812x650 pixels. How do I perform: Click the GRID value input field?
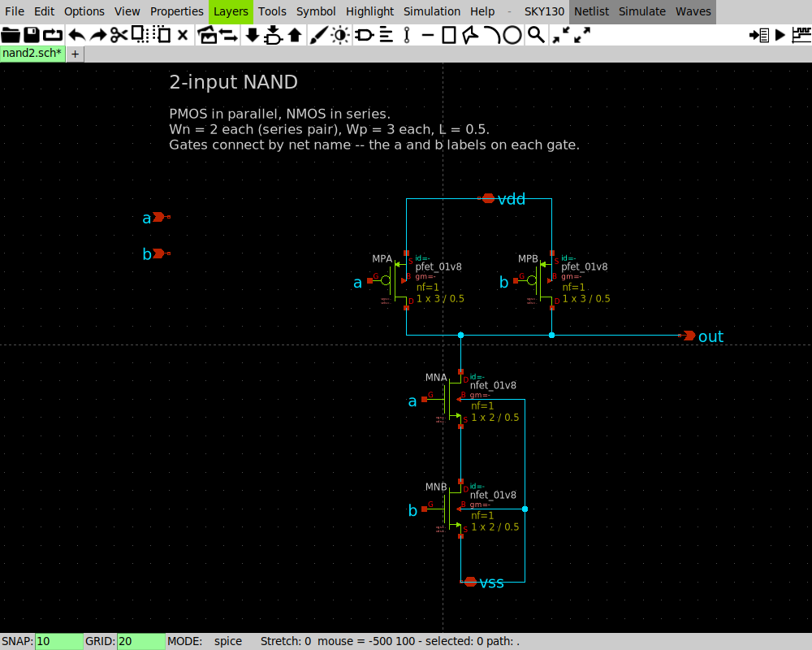[140, 641]
